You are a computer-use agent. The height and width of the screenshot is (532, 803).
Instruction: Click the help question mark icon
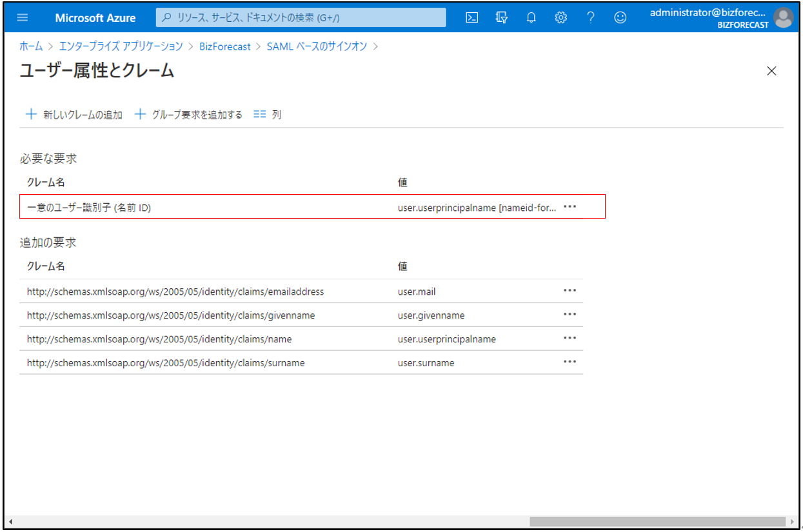591,17
